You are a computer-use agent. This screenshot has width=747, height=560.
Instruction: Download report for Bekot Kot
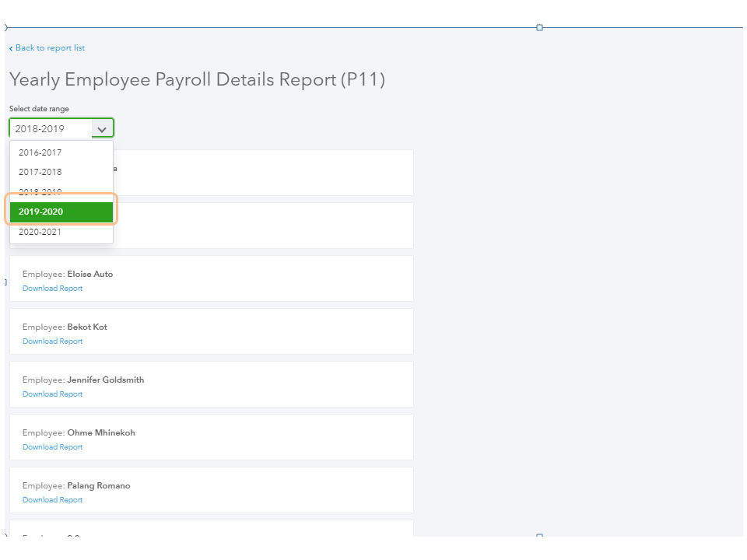52,341
